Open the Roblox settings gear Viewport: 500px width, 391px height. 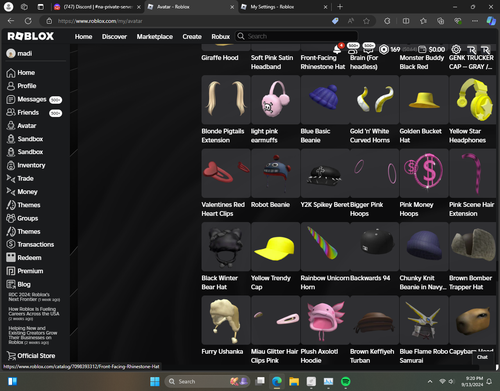(456, 50)
